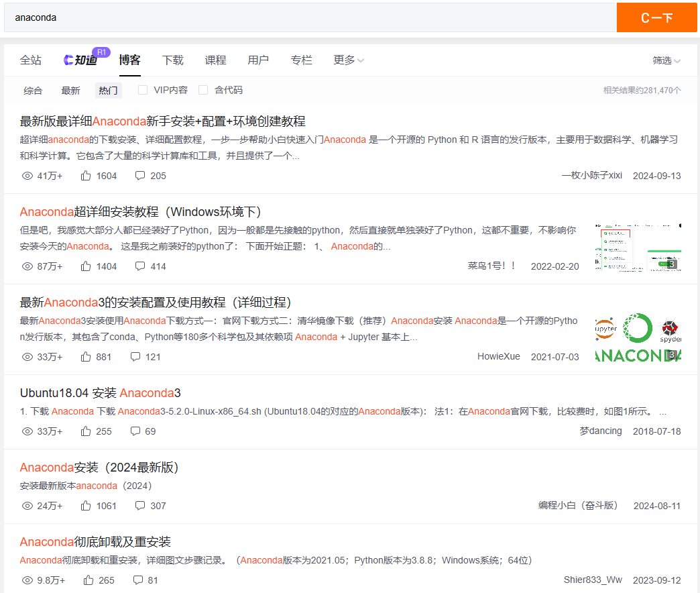Switch to the 全站 tab
Viewport: 700px width, 593px height.
coord(30,60)
